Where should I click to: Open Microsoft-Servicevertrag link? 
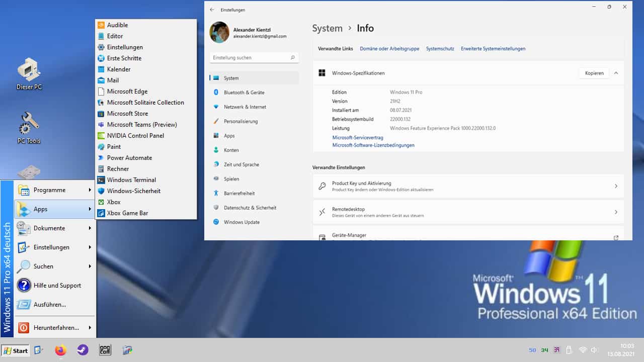tap(358, 138)
